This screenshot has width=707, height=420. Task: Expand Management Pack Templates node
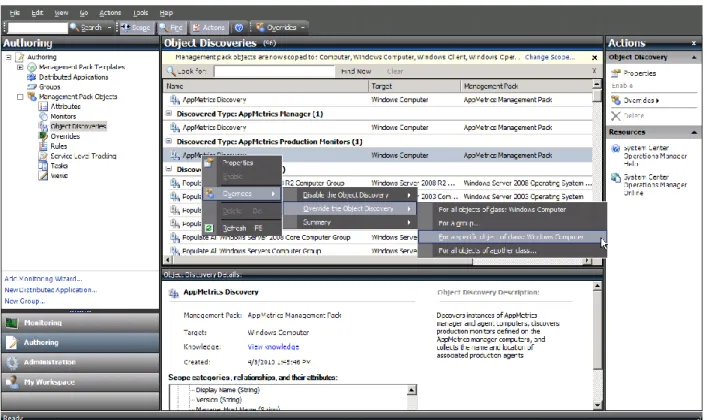(20, 67)
